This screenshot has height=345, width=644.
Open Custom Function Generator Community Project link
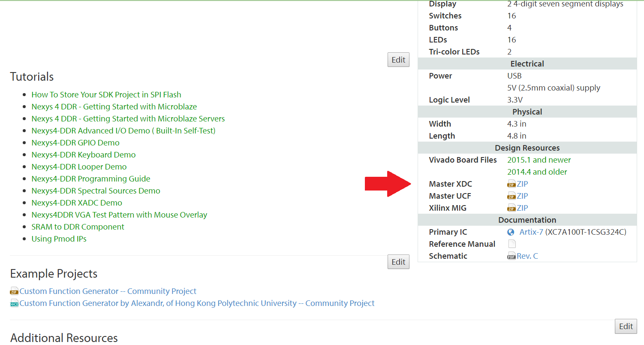tap(108, 291)
